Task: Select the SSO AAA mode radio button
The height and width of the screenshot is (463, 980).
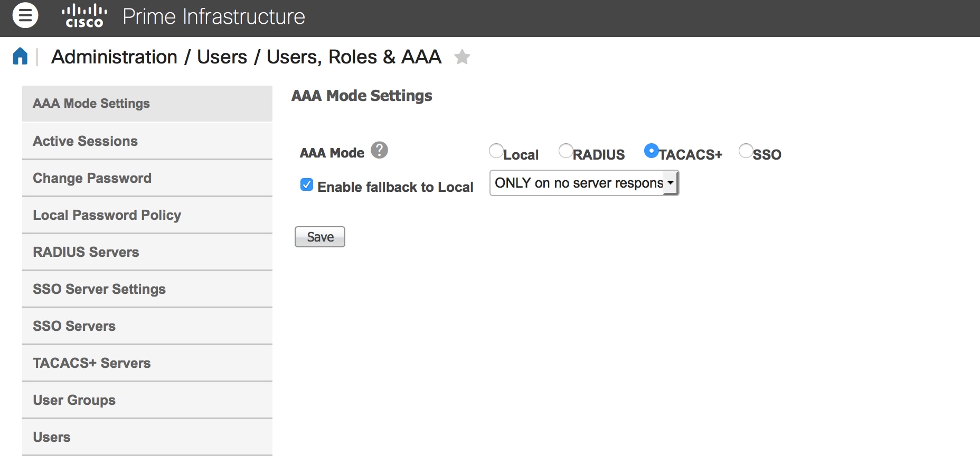Action: tap(746, 151)
